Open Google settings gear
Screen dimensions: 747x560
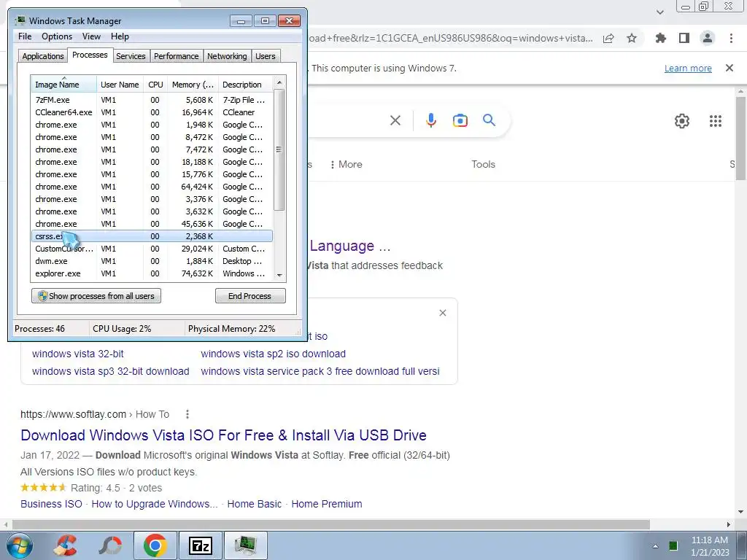682,121
